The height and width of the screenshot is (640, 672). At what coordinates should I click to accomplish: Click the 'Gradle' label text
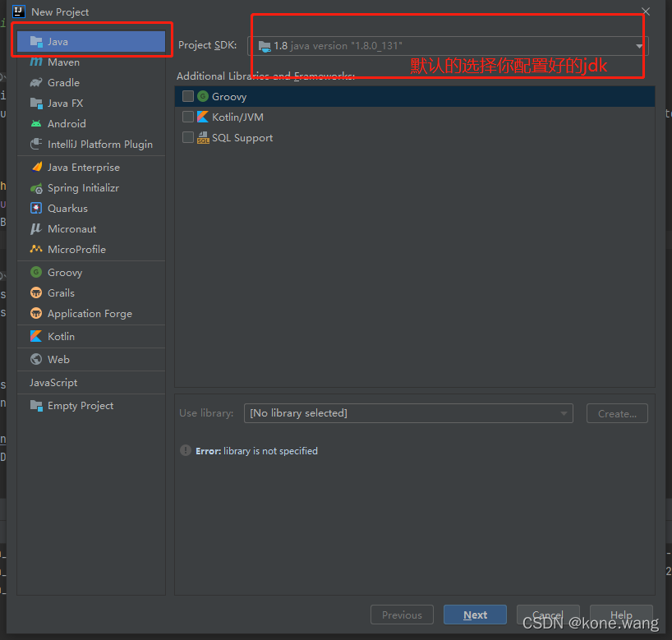coord(63,83)
